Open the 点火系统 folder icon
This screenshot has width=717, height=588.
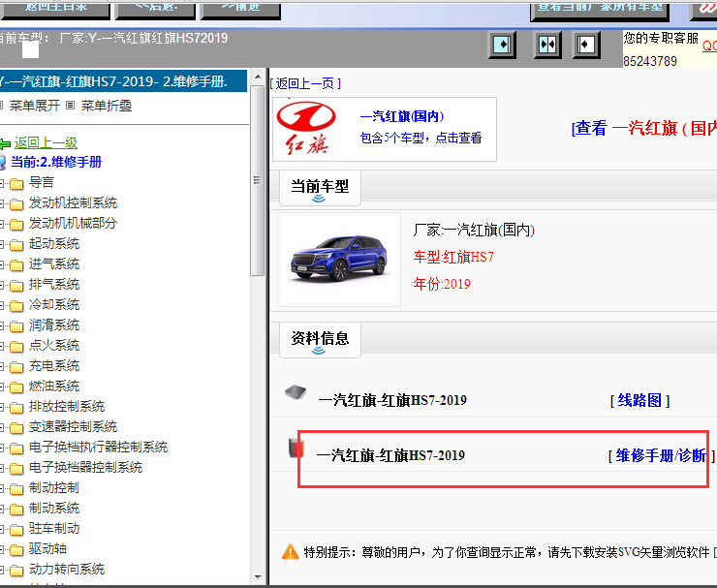(16, 347)
